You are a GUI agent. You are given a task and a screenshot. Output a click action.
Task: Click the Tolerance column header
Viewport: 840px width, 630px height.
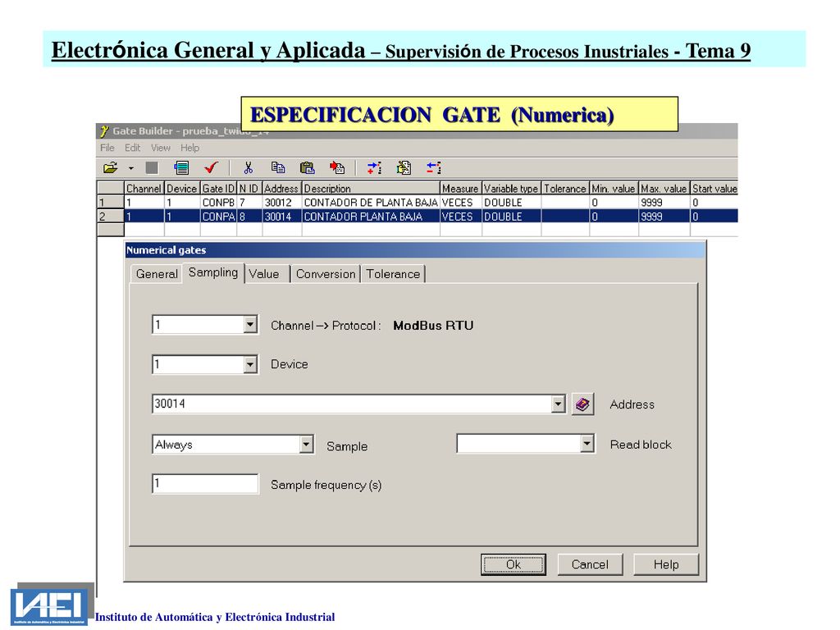[x=565, y=189]
